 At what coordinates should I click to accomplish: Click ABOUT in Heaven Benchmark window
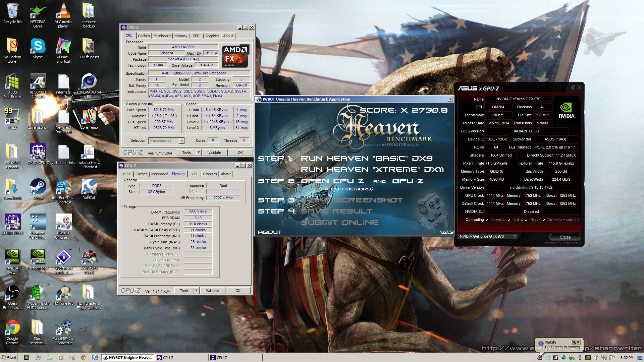(x=270, y=232)
